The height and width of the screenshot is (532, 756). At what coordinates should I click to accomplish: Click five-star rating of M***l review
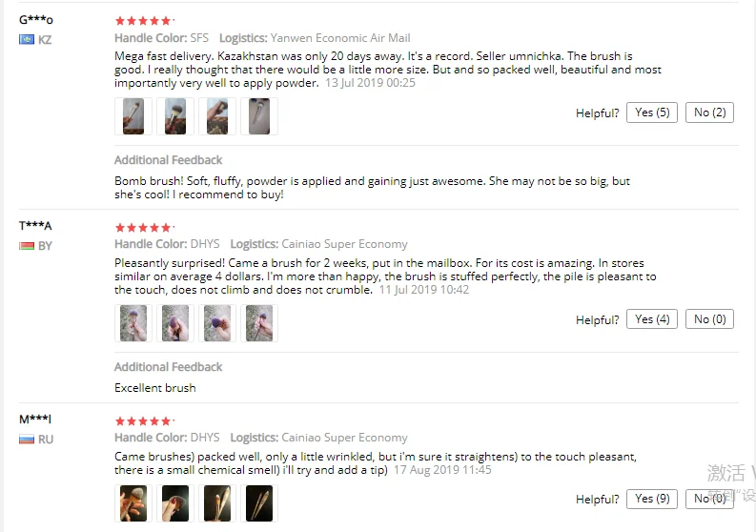143,421
